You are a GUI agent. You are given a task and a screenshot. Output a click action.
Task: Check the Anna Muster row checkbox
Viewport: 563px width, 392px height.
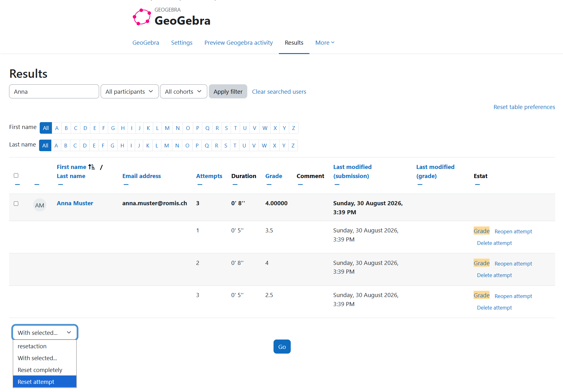pyautogui.click(x=16, y=204)
